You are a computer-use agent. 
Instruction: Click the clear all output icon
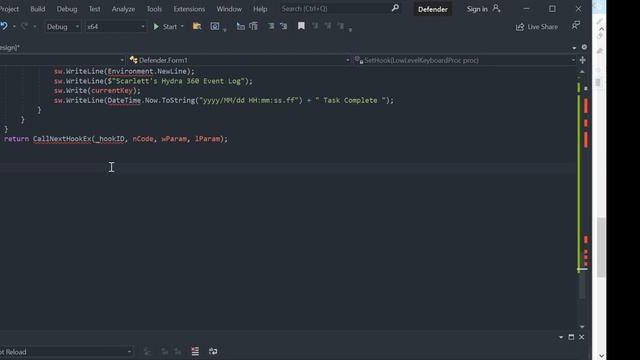click(195, 351)
